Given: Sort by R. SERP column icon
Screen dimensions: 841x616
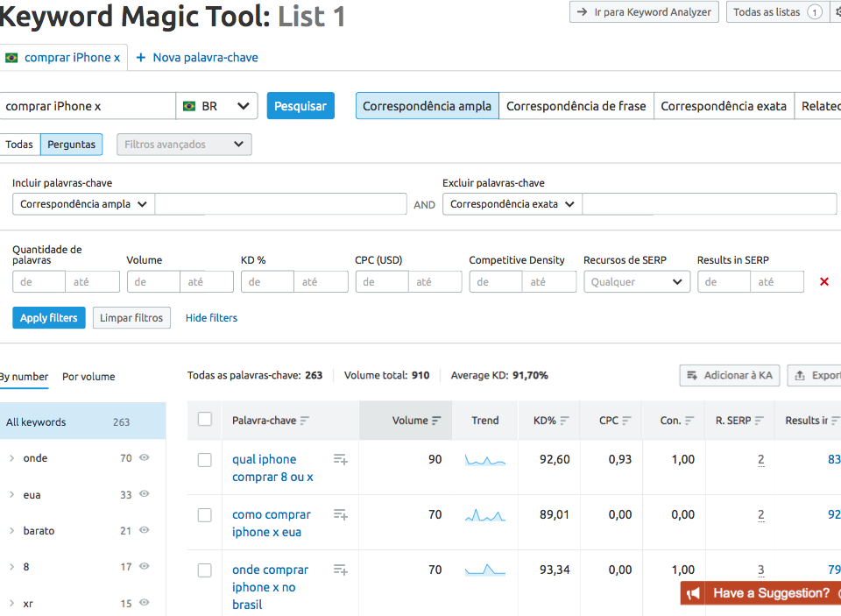Looking at the screenshot, I should pos(759,421).
